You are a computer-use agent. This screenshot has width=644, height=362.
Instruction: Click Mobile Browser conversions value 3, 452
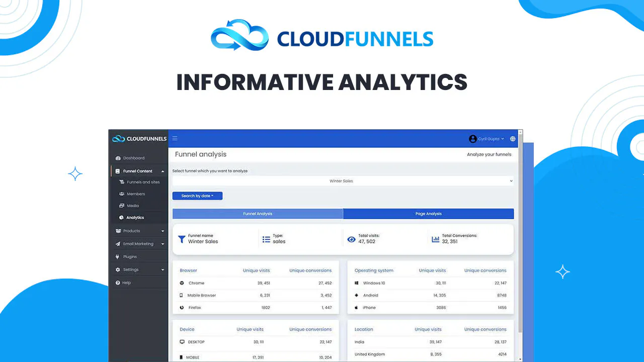click(326, 295)
